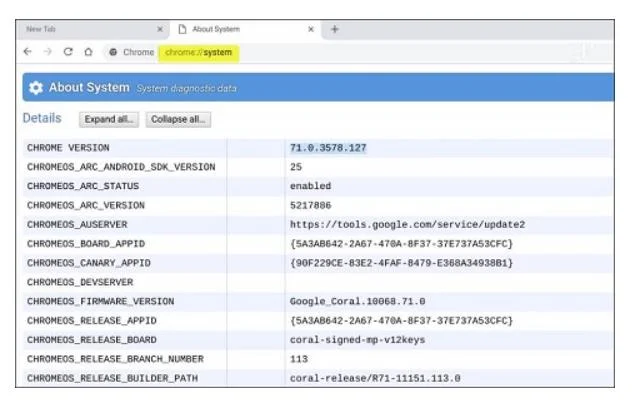
Task: Close the New Tab tab
Action: [160, 29]
